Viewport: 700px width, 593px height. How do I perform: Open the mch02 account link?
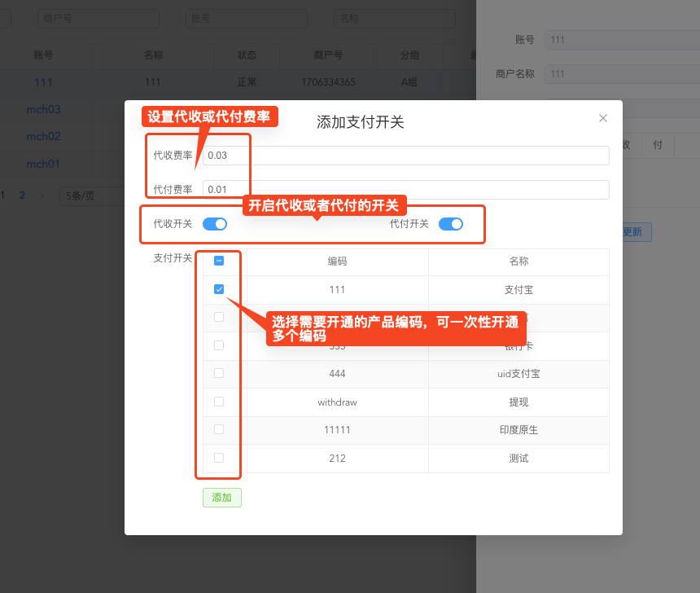click(43, 136)
